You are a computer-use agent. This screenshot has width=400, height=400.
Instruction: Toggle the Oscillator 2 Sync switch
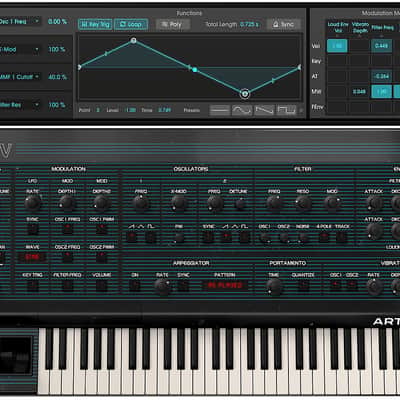pyautogui.click(x=208, y=237)
